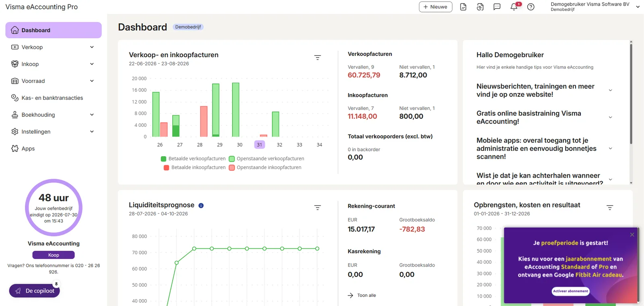Click the trial period 48 uur progress ring
Screen dimensions: 644x306
coord(54,208)
